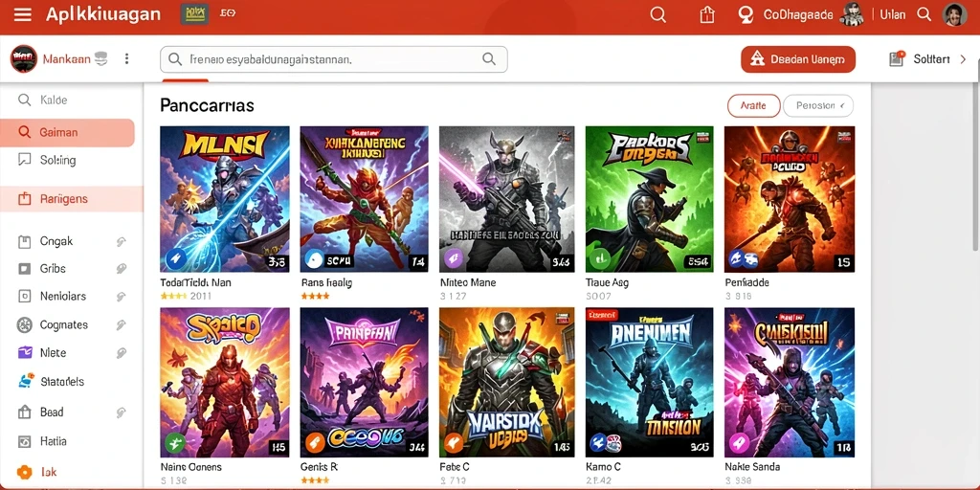Open Rariigens in the sidebar

click(71, 199)
